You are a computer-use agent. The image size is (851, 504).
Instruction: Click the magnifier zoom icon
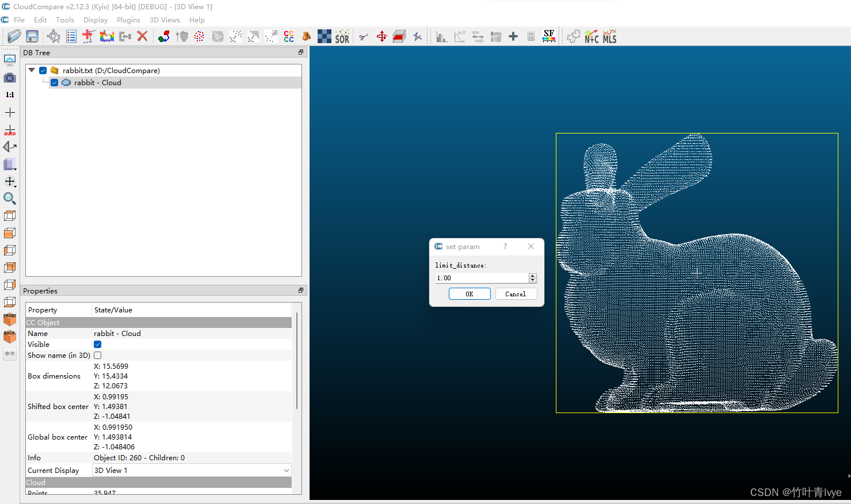(x=10, y=198)
